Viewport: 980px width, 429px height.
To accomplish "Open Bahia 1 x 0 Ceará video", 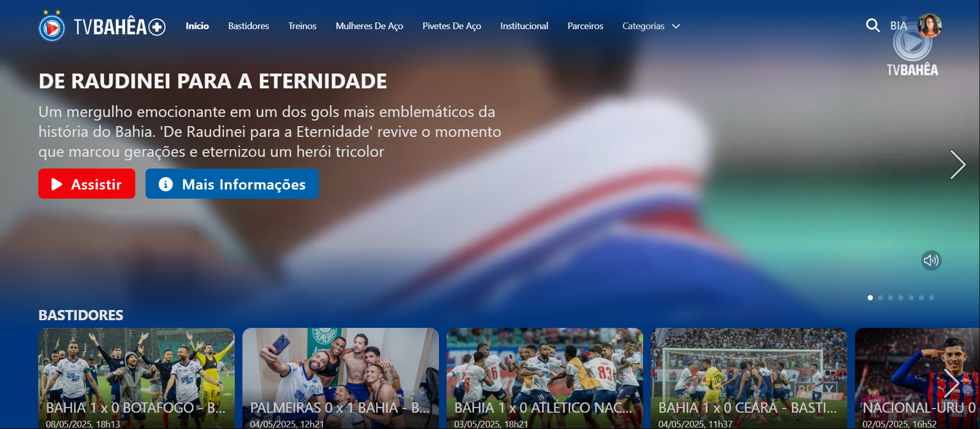I will click(749, 378).
